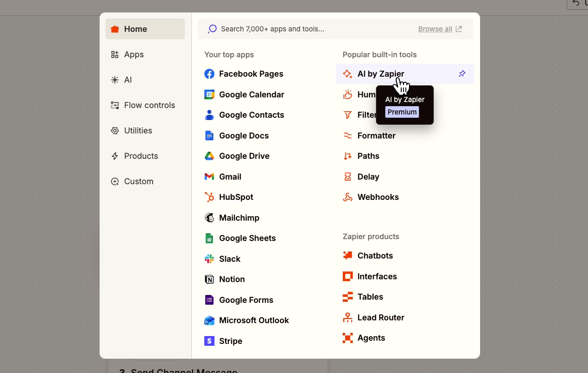This screenshot has width=588, height=373.
Task: Choose Slack label text
Action: click(x=230, y=259)
